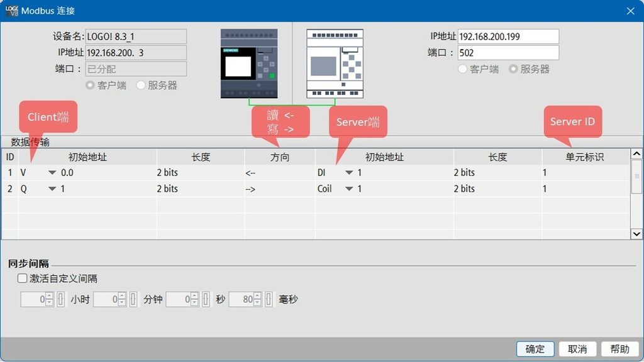Decrease the hours spinner value
Screen dimensions: 644x362
49,302
